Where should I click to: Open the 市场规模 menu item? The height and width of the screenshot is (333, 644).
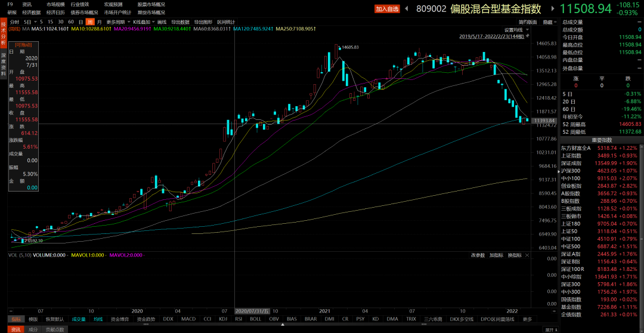[55, 5]
